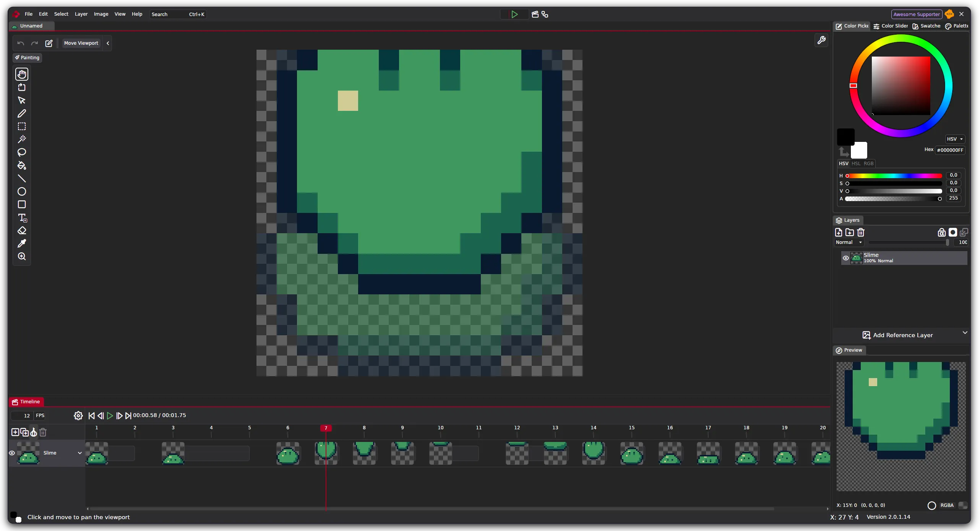The height and width of the screenshot is (531, 980).
Task: Open the HSV color wheel mode dropdown
Action: point(955,139)
